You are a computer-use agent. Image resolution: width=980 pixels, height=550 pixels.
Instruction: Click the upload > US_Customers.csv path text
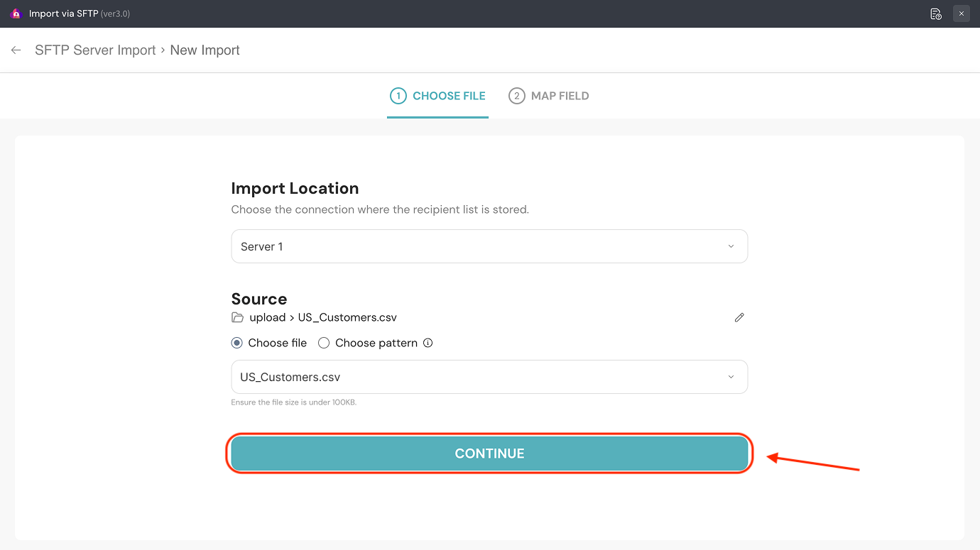(x=323, y=317)
